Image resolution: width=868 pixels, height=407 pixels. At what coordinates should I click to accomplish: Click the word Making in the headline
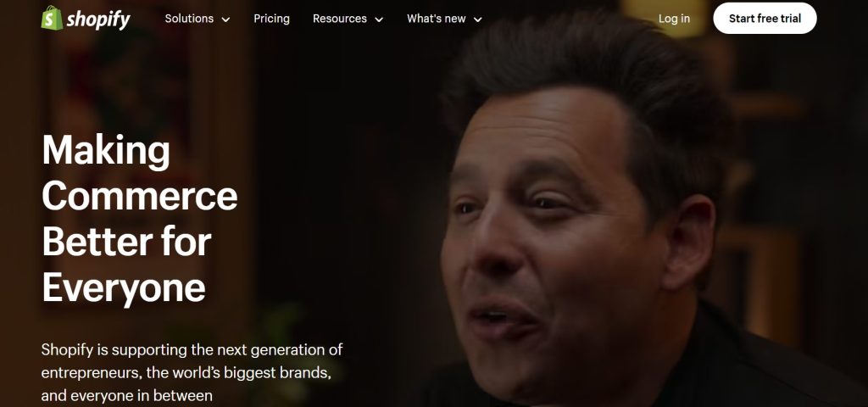click(106, 150)
